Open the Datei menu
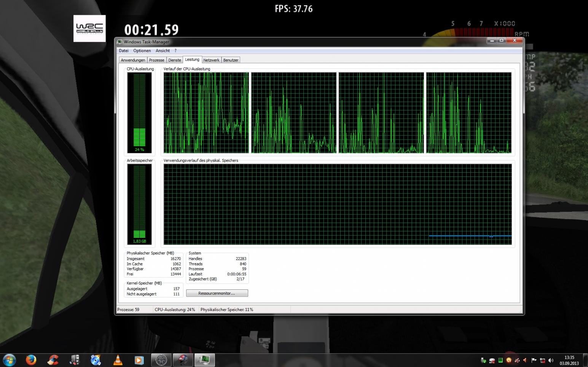Viewport: 588px width, 367px height. [123, 51]
